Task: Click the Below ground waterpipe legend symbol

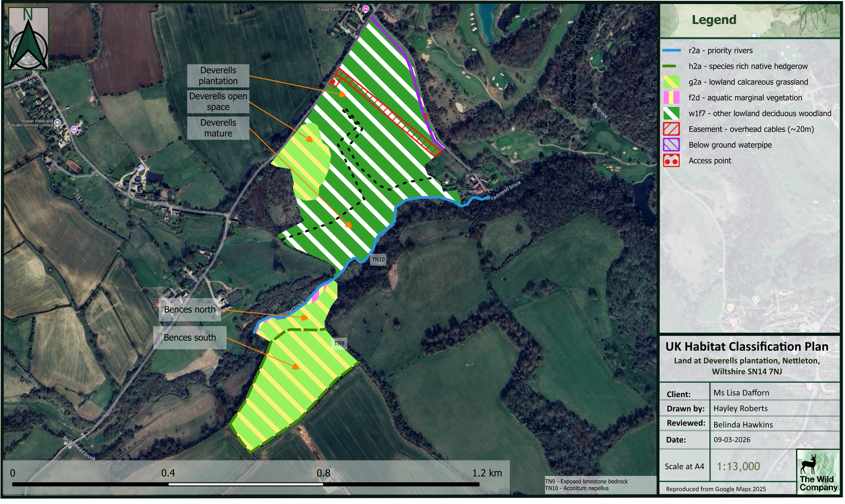Action: pyautogui.click(x=672, y=145)
